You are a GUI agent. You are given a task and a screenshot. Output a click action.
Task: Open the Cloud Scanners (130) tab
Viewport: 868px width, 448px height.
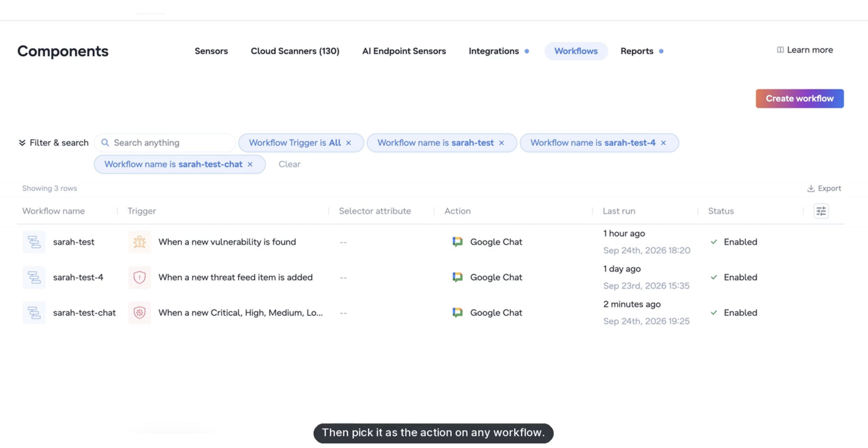(x=295, y=51)
